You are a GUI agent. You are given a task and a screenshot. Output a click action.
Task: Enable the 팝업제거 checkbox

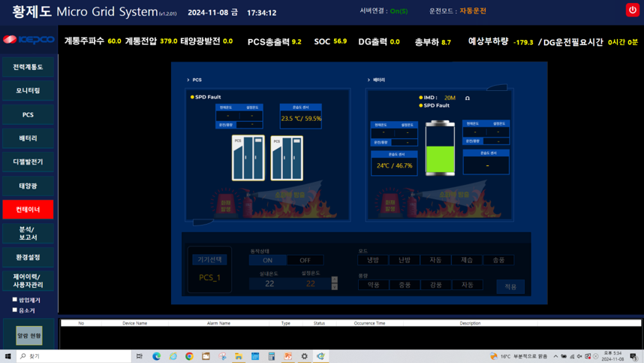(x=15, y=300)
